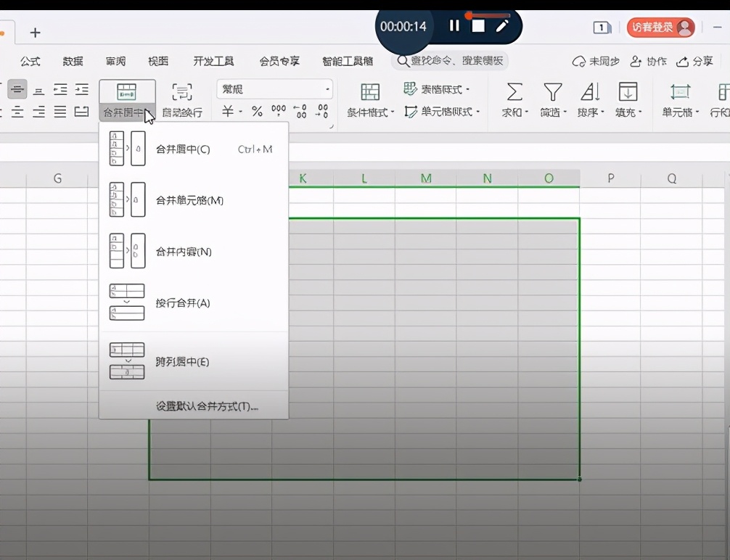Click the 排序 sort icon
This screenshot has width=730, height=560.
click(591, 91)
